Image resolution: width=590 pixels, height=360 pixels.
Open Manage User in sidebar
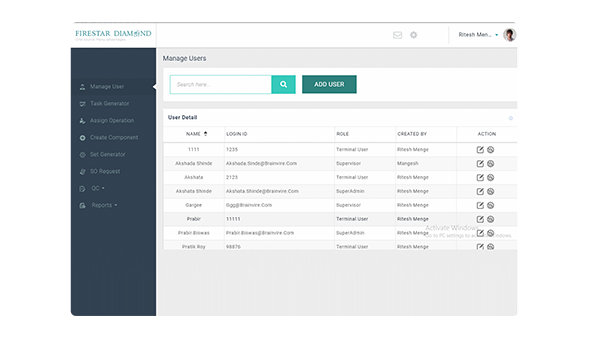point(107,87)
